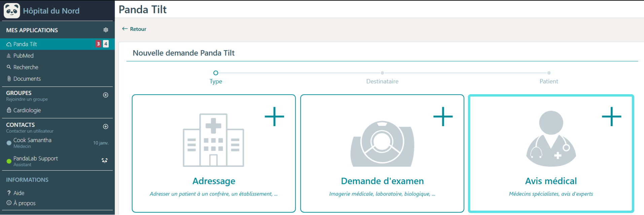Click the Type step label
This screenshot has width=644, height=215.
tap(216, 81)
